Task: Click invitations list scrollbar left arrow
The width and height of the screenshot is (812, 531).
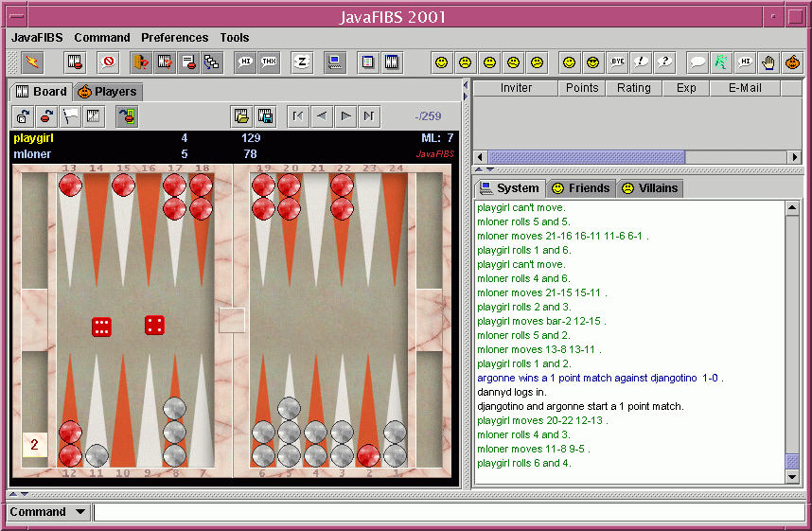Action: [x=481, y=157]
